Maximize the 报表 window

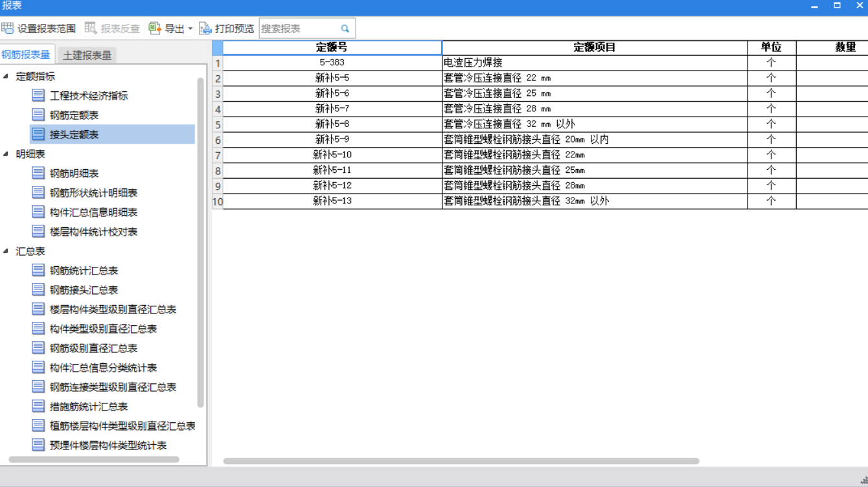837,6
